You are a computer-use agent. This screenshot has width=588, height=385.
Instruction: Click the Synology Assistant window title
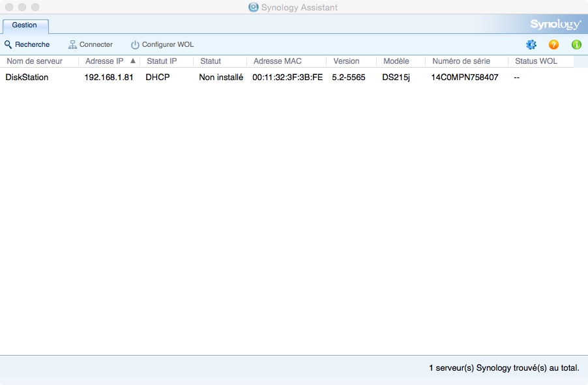(299, 8)
